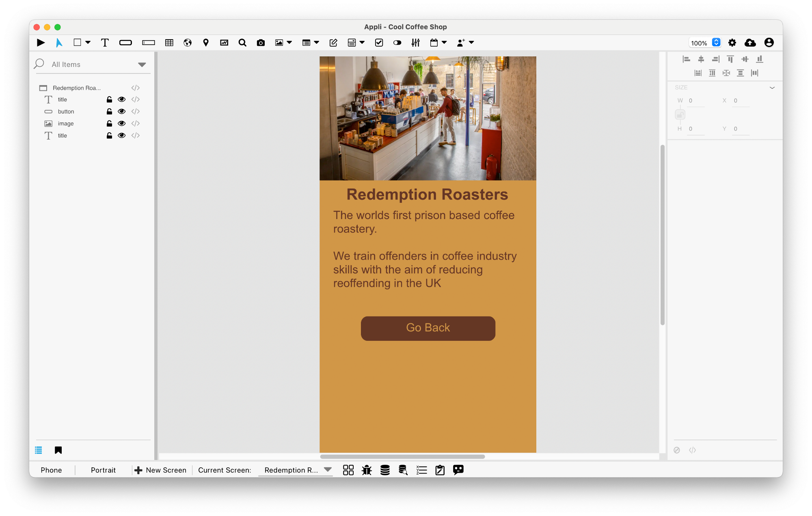Open the bug debugger icon
Viewport: 812px width, 516px height.
pyautogui.click(x=367, y=470)
